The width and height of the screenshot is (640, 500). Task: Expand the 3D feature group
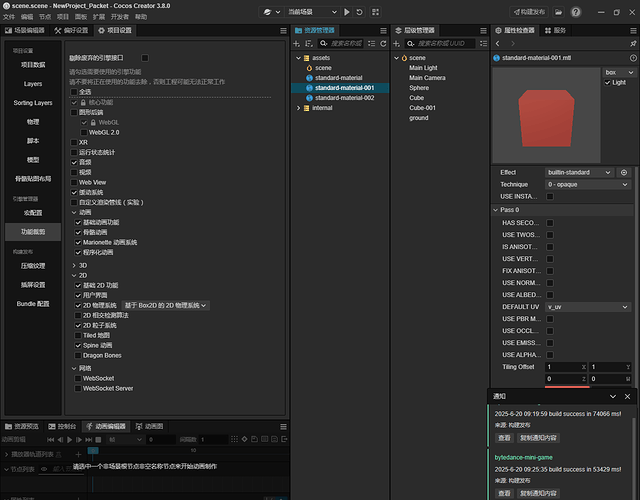[x=74, y=266]
